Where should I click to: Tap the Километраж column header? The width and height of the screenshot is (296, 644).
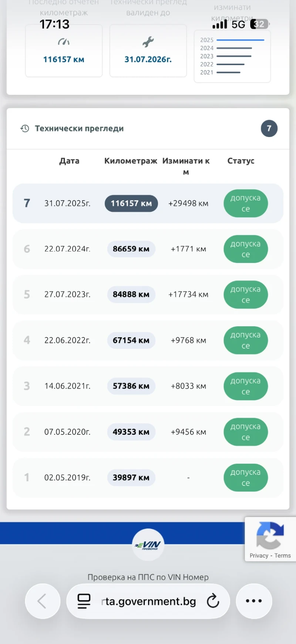click(131, 161)
